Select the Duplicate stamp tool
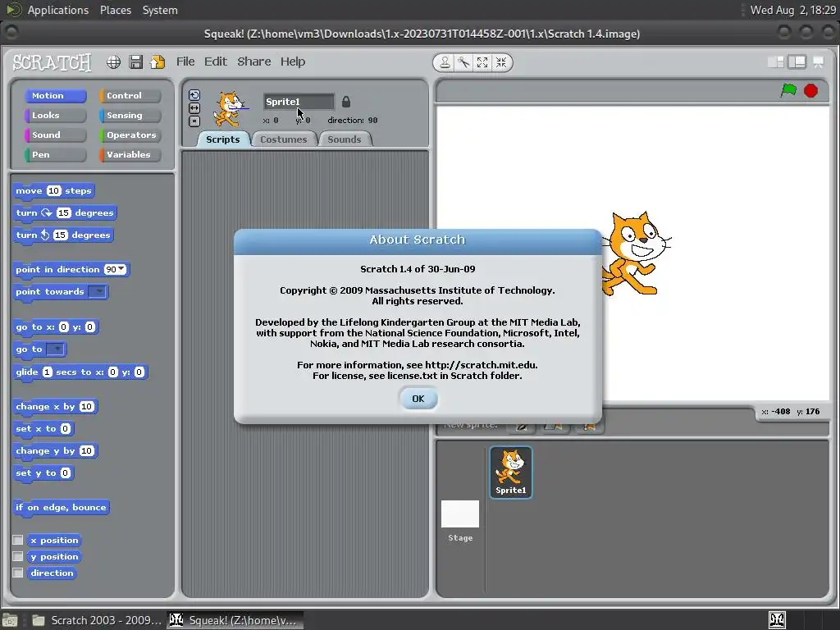The image size is (840, 630). 445,62
